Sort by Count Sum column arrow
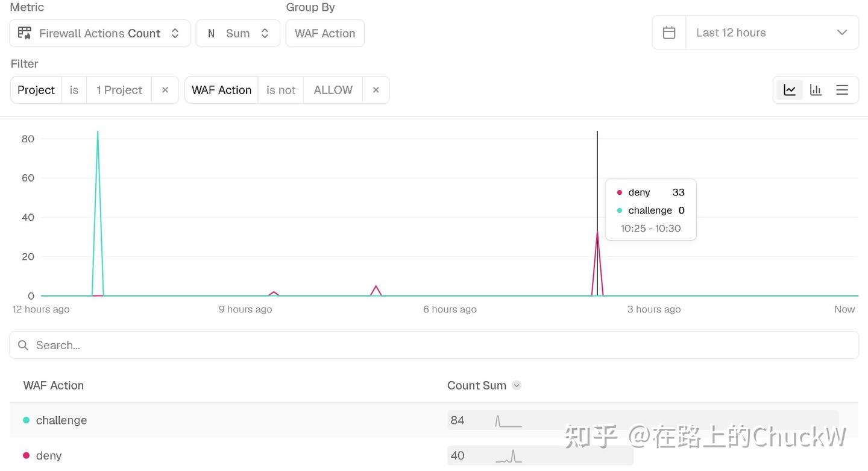 click(x=517, y=385)
